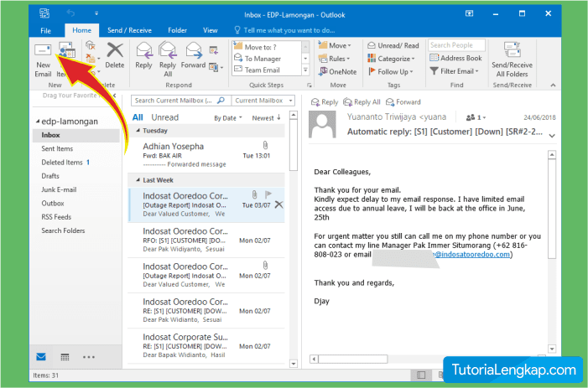Click Reply All in the reading pane
588x388 pixels.
[362, 102]
